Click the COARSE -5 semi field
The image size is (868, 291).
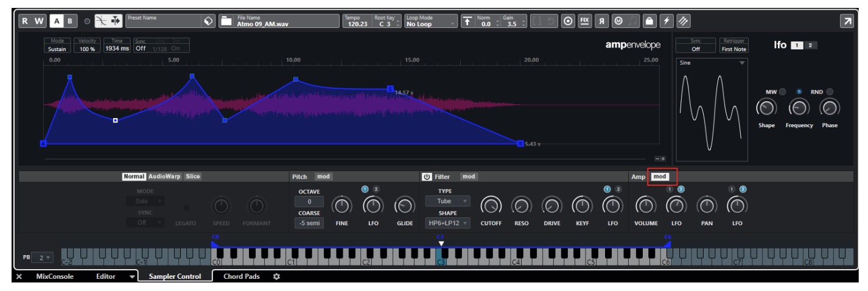point(309,223)
